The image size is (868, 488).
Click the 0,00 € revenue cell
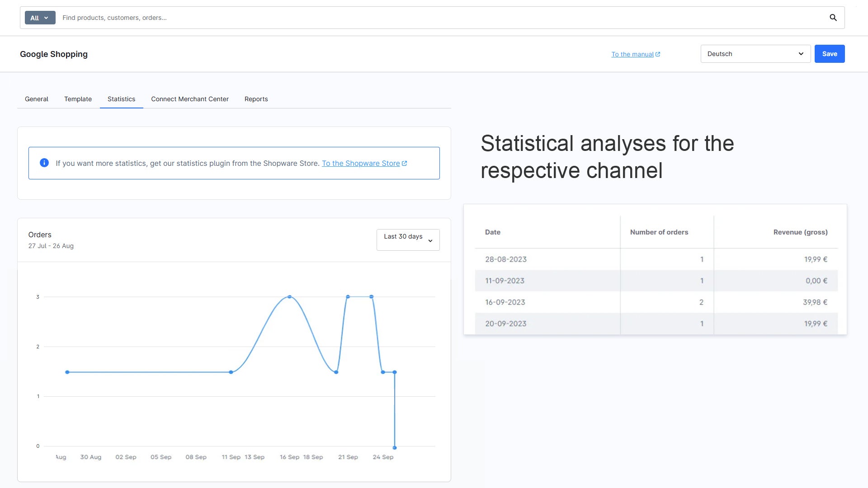(816, 281)
